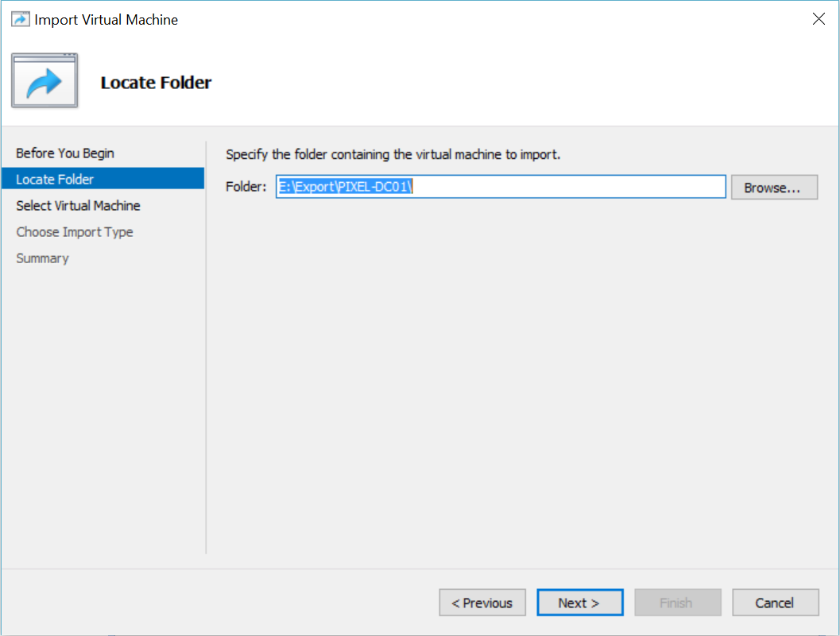Click the disabled Finish button
Screen dimensions: 840x636
pyautogui.click(x=677, y=603)
